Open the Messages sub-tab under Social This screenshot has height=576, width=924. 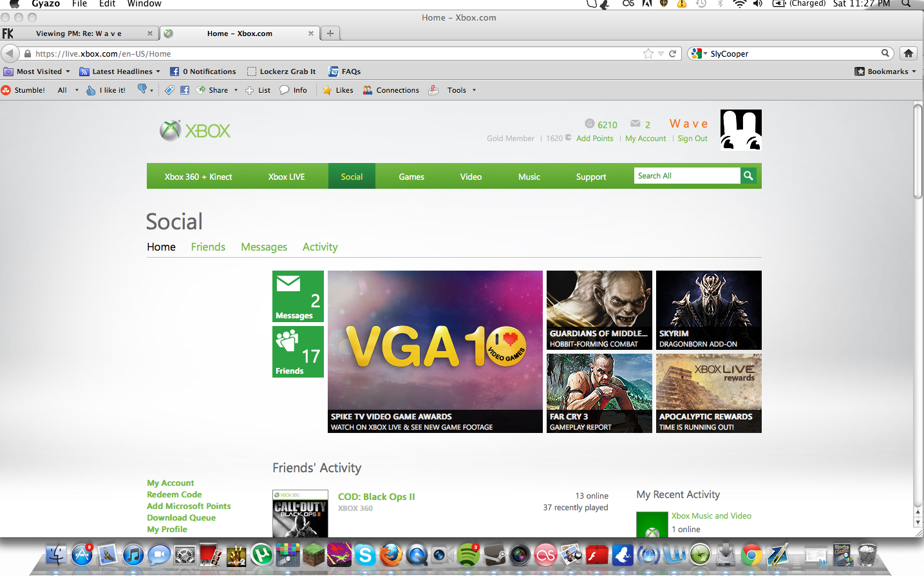pos(264,247)
